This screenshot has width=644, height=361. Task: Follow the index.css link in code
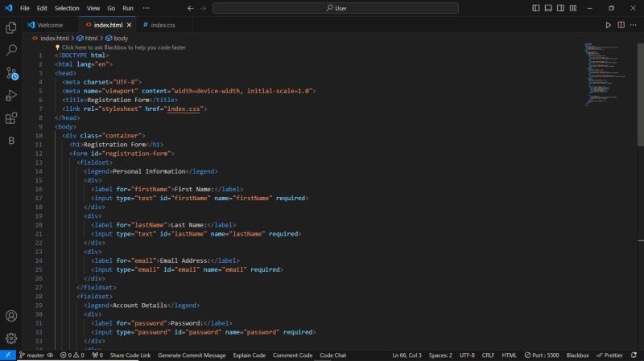(184, 109)
